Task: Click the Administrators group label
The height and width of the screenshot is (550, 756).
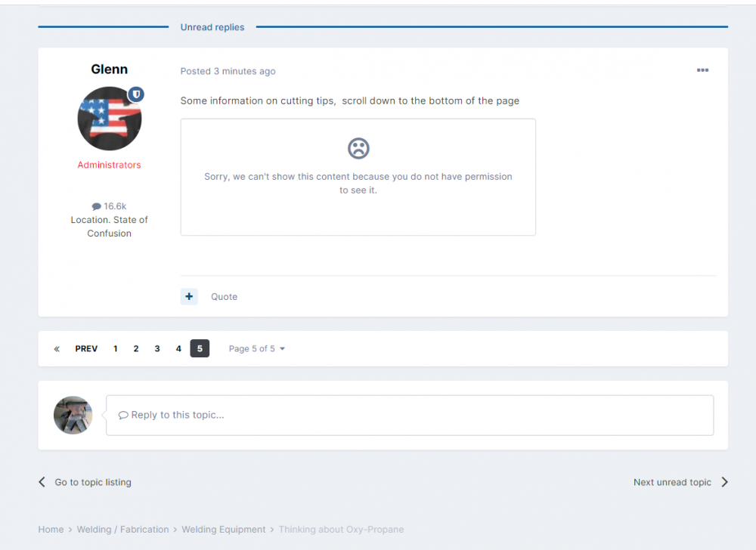Action: [x=110, y=165]
